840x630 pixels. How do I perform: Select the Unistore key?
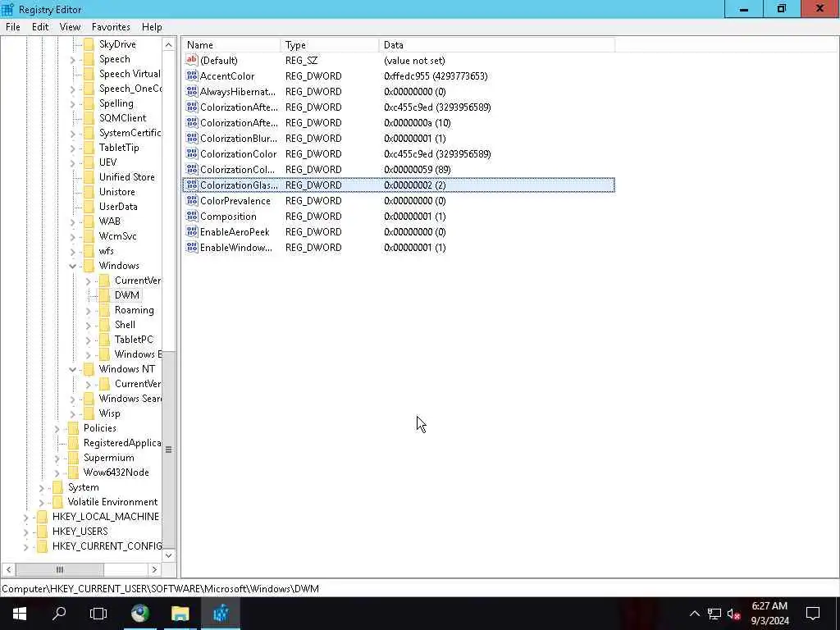[116, 192]
